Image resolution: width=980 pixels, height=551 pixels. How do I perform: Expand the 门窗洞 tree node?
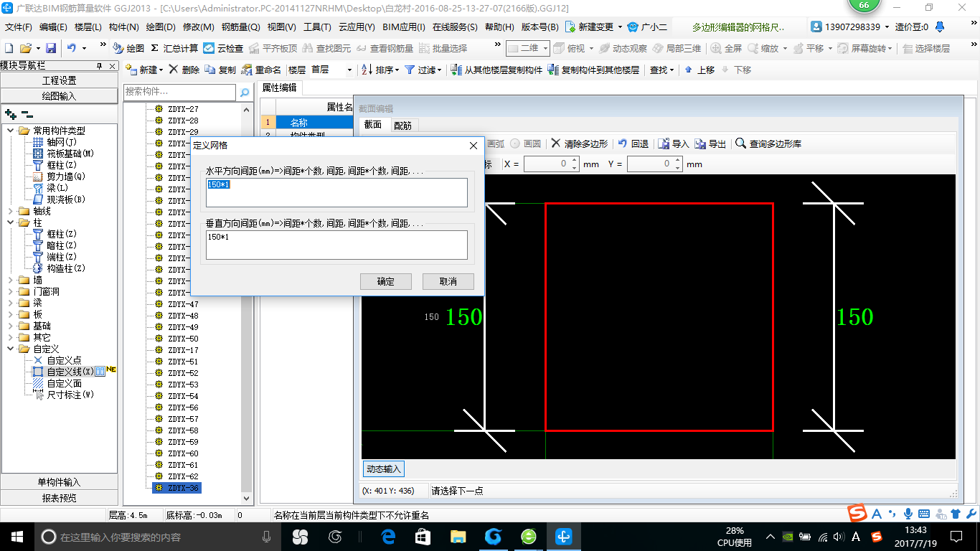[x=11, y=291]
